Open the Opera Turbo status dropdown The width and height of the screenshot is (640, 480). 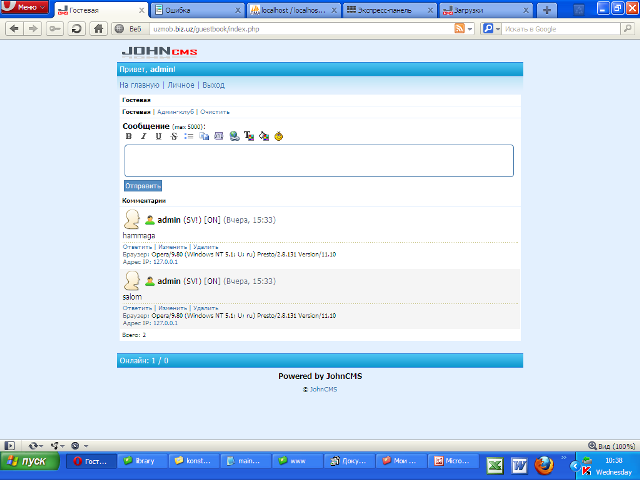[x=79, y=446]
